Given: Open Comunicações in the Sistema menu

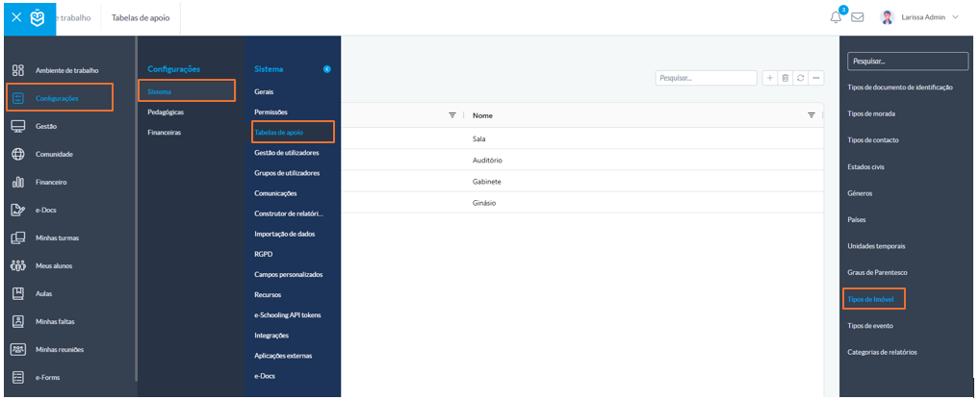Looking at the screenshot, I should coord(275,193).
